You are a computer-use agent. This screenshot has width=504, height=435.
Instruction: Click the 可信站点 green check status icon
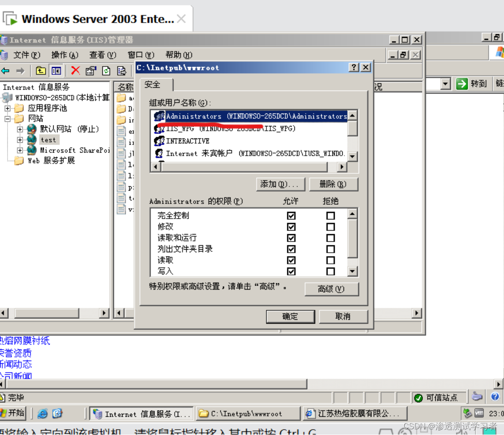[418, 398]
